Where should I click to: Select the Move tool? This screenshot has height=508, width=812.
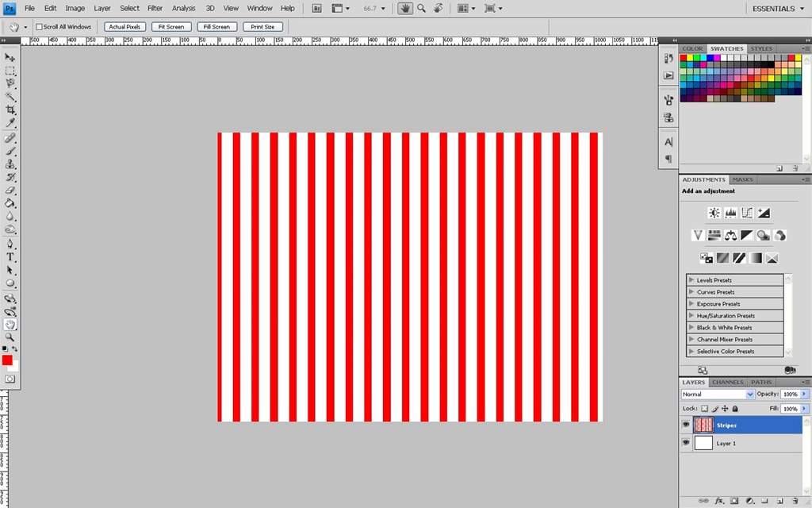pos(10,57)
